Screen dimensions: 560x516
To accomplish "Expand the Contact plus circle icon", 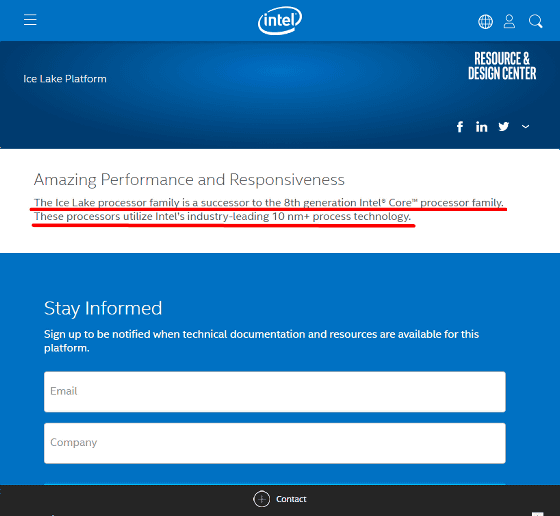I will (261, 499).
